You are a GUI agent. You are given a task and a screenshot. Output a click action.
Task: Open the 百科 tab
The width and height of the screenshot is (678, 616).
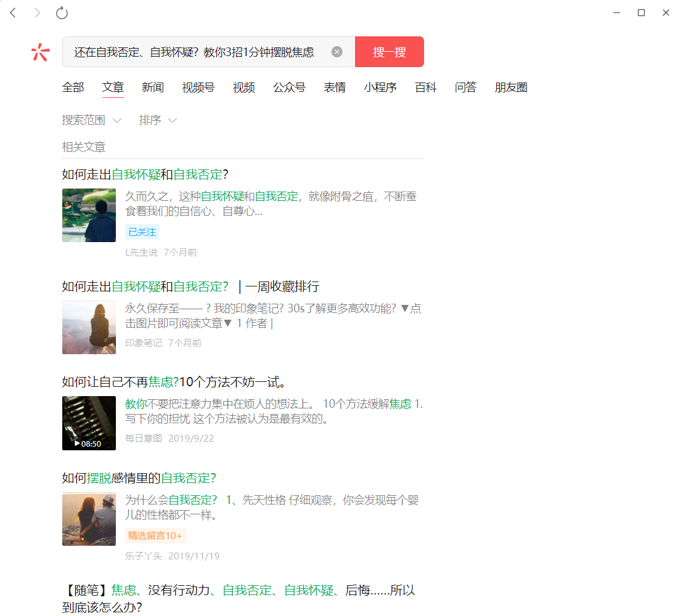tap(425, 87)
